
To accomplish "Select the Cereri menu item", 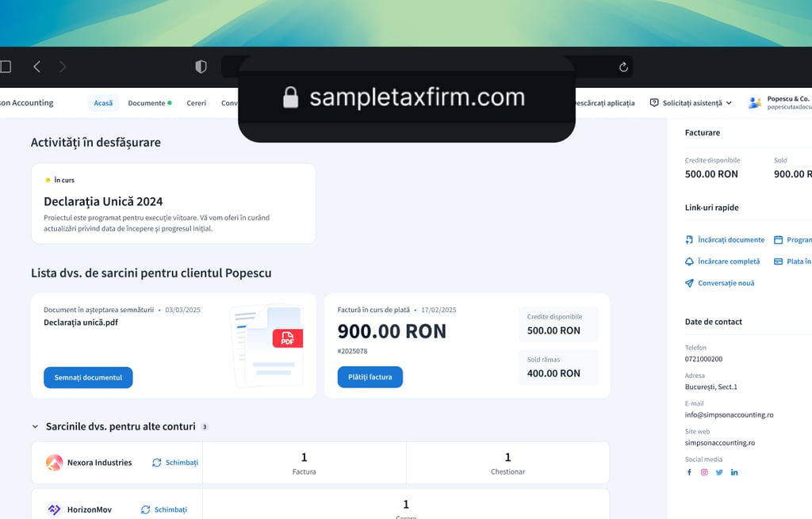I will click(x=196, y=102).
